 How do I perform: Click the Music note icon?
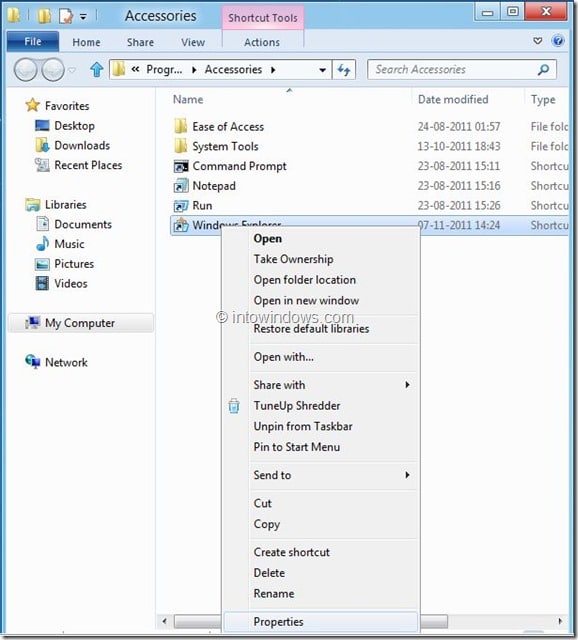[x=42, y=244]
